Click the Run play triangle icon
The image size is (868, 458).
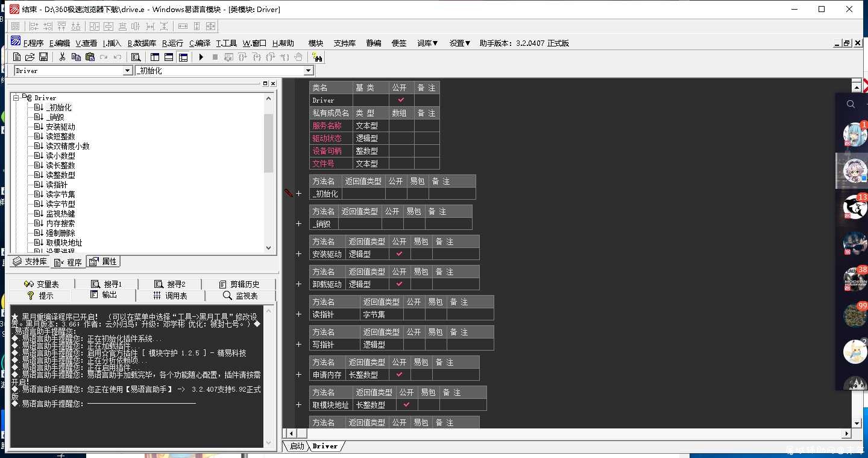[x=201, y=57]
